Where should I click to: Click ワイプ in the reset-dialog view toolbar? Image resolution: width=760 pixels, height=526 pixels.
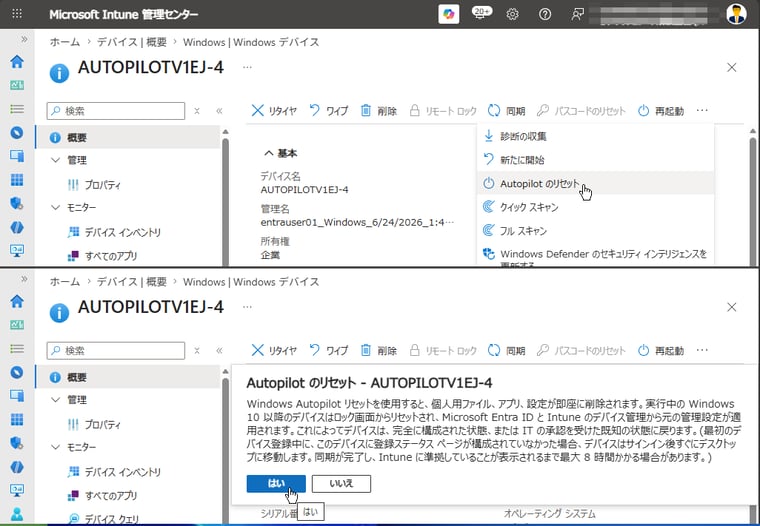[x=329, y=351]
